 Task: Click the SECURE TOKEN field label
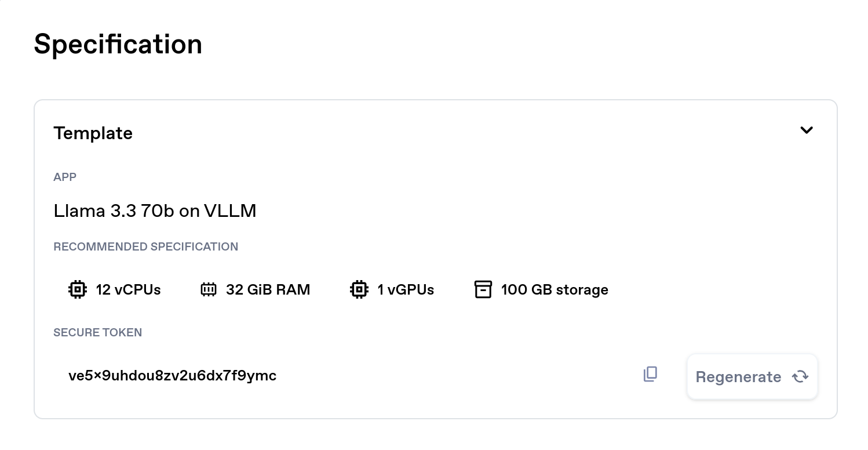(97, 333)
